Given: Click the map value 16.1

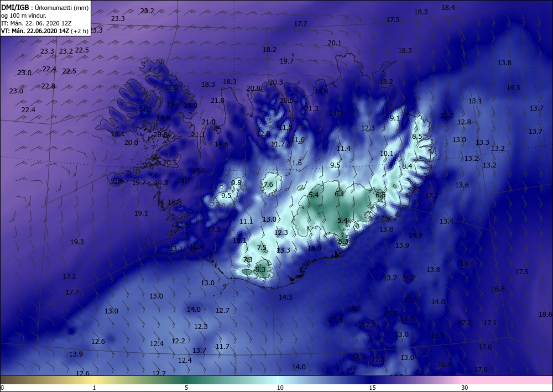Looking at the screenshot, I should pos(118,134).
